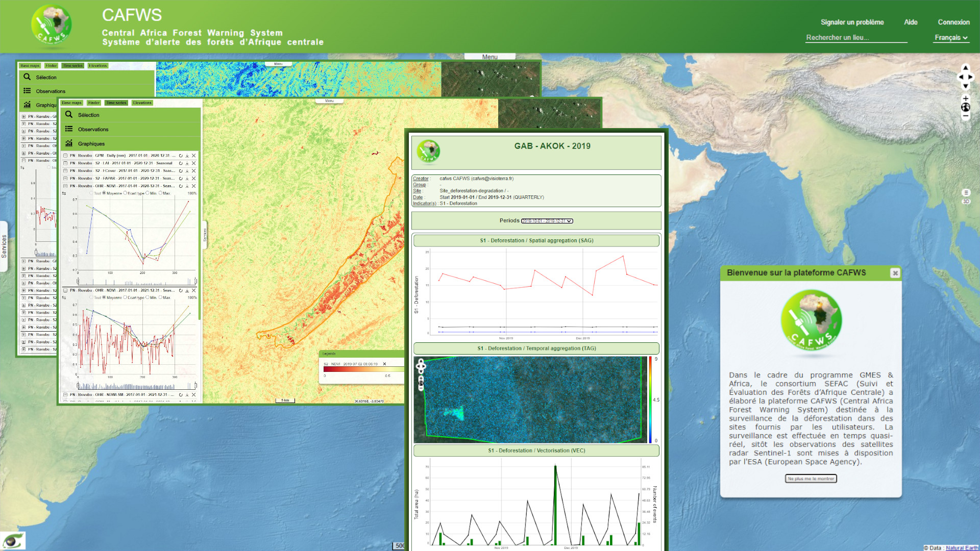
Task: Collapse the OHR NDVI 2020-12-31 chart
Action: pos(65,186)
